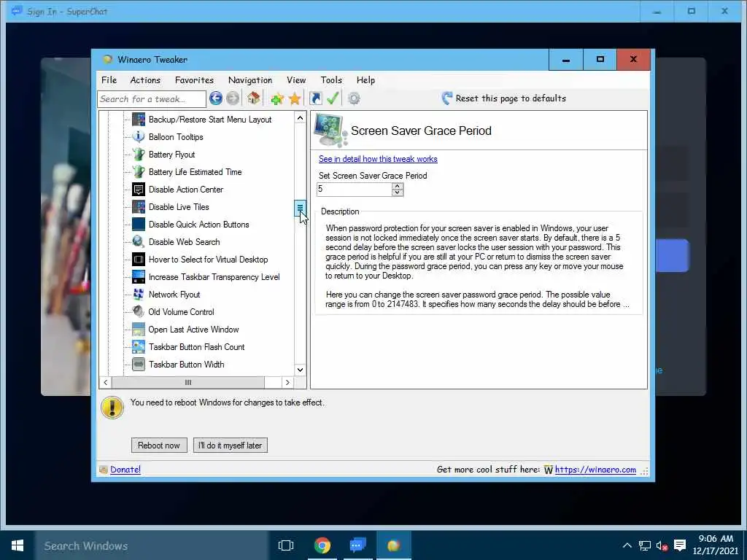The image size is (747, 560).
Task: Click the Taskbar Button Width icon
Action: point(138,365)
